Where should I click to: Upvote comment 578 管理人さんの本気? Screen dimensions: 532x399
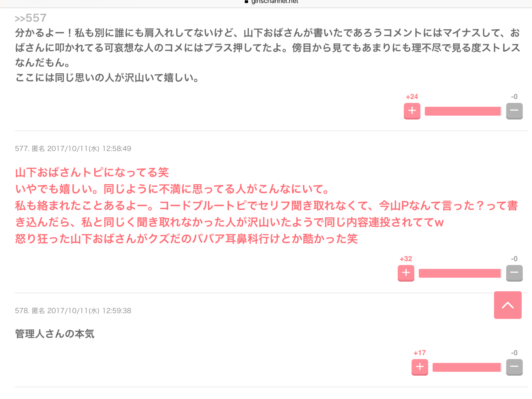coord(420,367)
